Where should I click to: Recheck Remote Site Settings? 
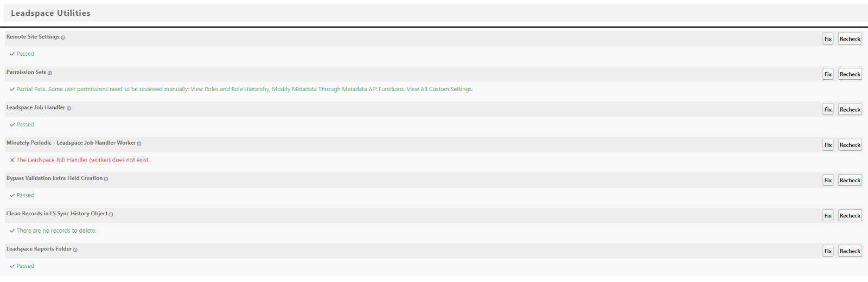[850, 39]
